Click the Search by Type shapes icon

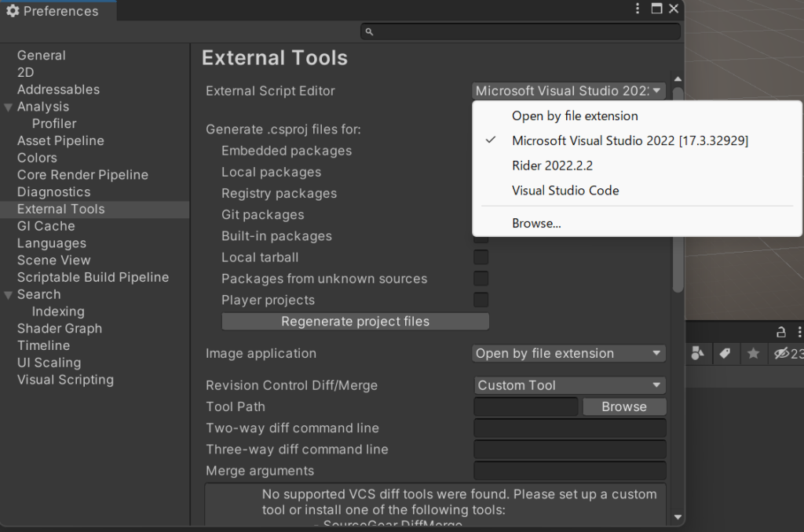[x=698, y=353]
